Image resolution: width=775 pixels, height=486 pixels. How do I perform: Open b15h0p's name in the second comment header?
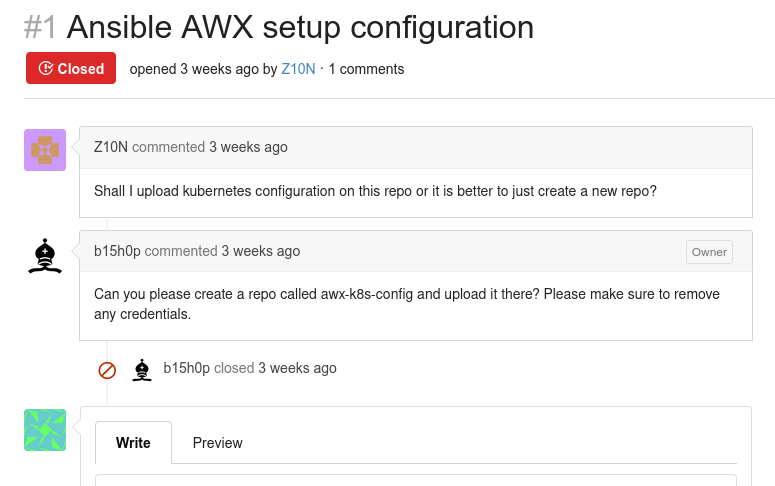coord(117,251)
